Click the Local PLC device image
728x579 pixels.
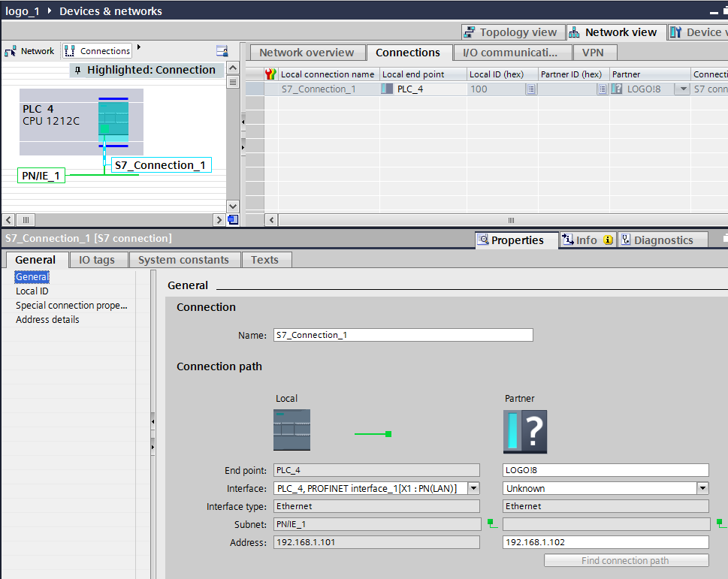point(292,430)
